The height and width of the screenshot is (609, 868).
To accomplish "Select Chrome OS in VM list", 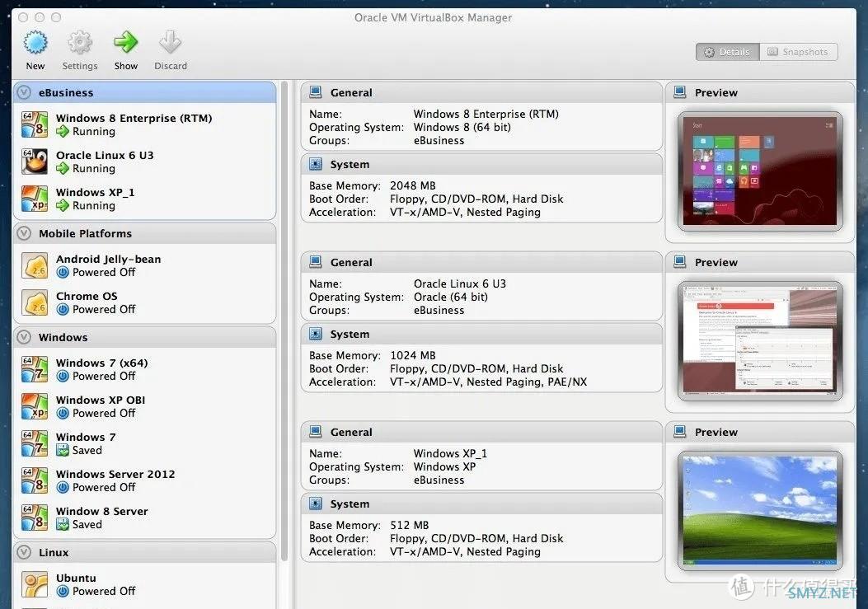I will coord(144,302).
